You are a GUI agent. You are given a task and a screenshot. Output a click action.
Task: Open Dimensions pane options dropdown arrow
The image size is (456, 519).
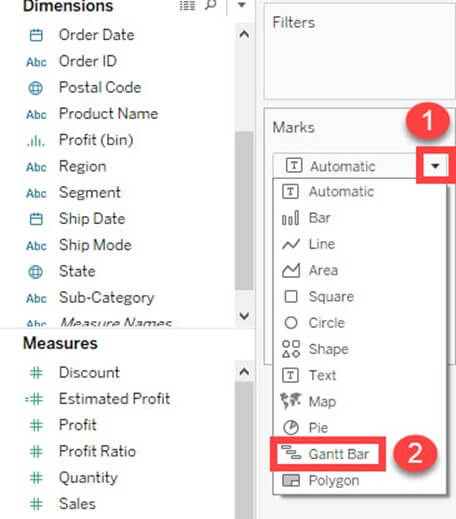coord(242,5)
